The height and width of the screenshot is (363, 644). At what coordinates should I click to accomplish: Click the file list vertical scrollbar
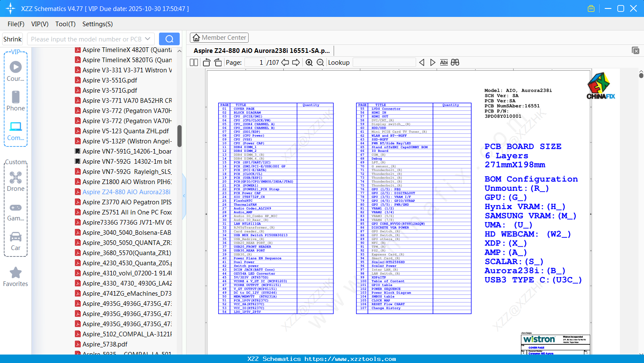179,136
